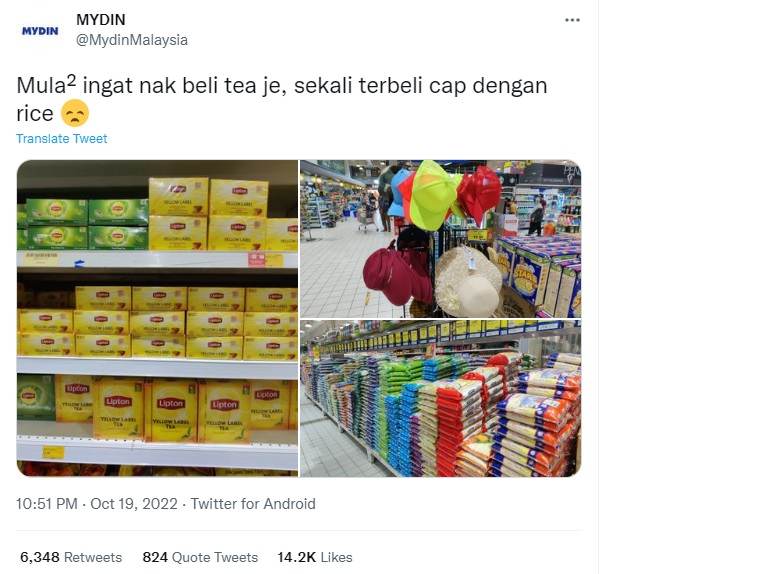Open the stacked rice bags photo
The width and height of the screenshot is (770, 574).
[440, 399]
